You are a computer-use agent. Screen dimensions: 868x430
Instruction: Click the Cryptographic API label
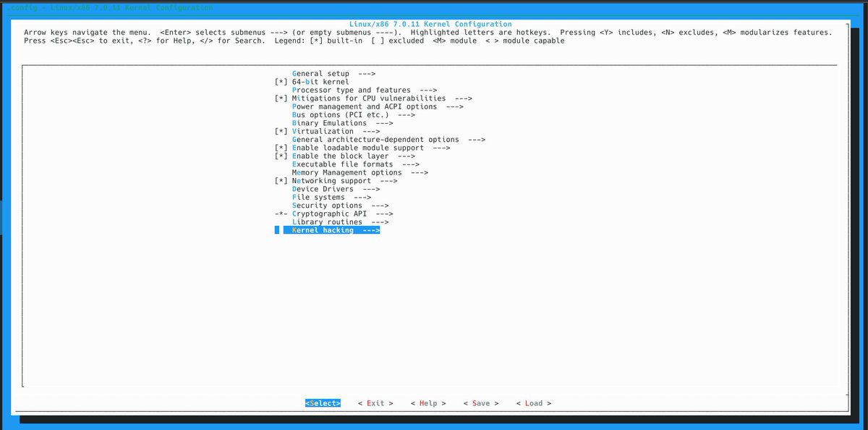(x=329, y=214)
